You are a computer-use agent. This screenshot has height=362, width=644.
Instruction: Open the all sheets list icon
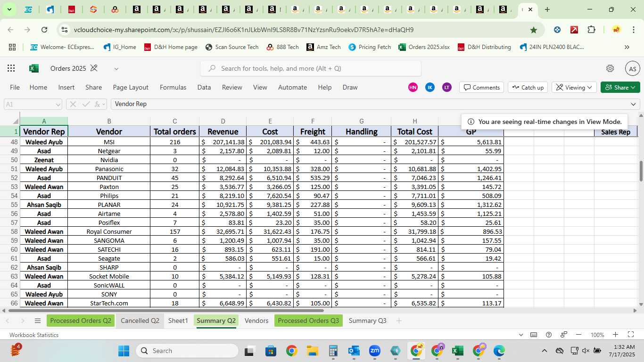38,321
